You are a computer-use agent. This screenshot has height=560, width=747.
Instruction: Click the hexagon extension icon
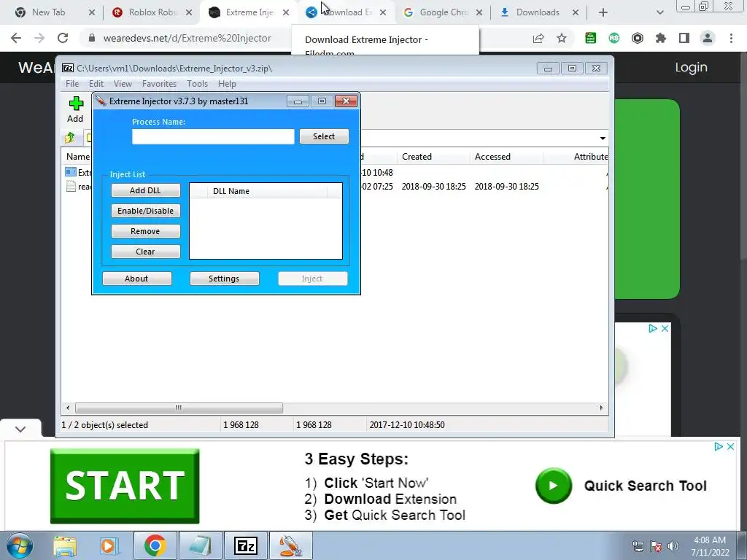coord(637,38)
